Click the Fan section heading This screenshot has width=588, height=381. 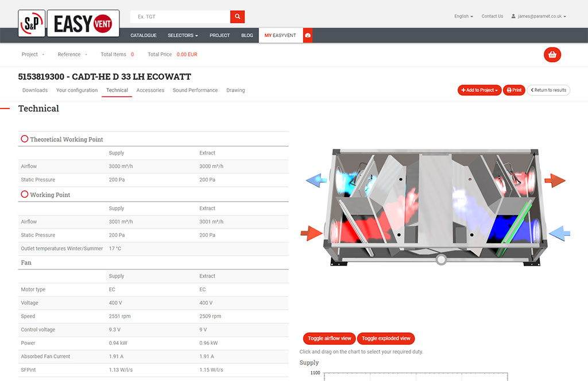(26, 263)
